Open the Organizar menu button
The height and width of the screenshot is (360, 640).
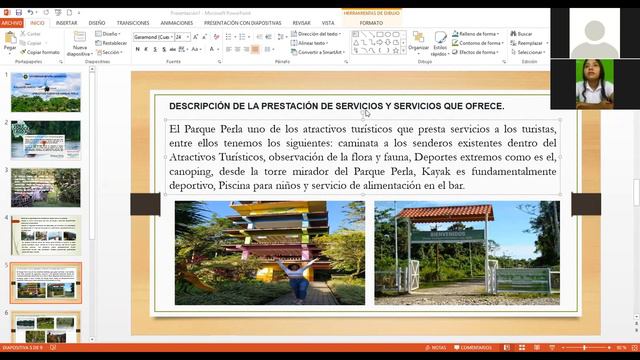[418, 43]
